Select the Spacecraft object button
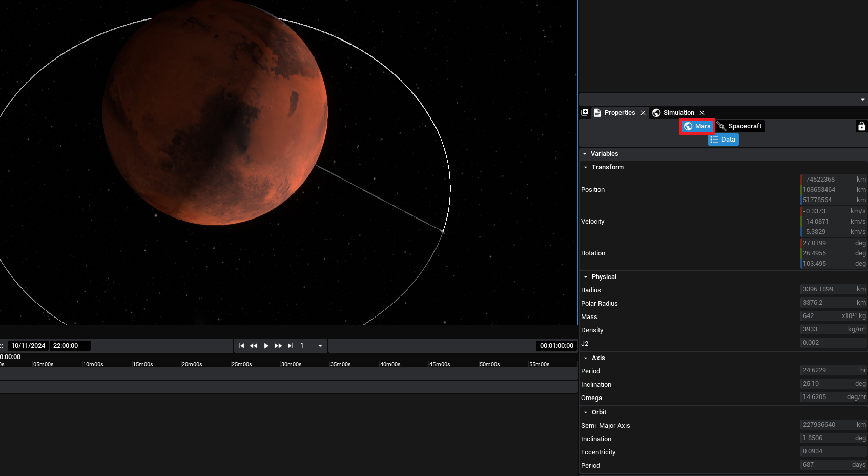Viewport: 868px width, 476px height. pyautogui.click(x=740, y=126)
